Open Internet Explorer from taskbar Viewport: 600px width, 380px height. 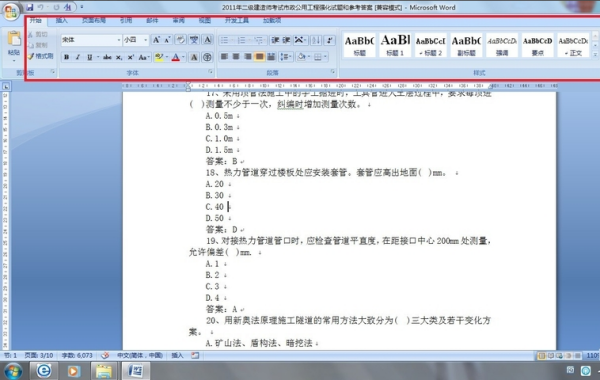44,371
